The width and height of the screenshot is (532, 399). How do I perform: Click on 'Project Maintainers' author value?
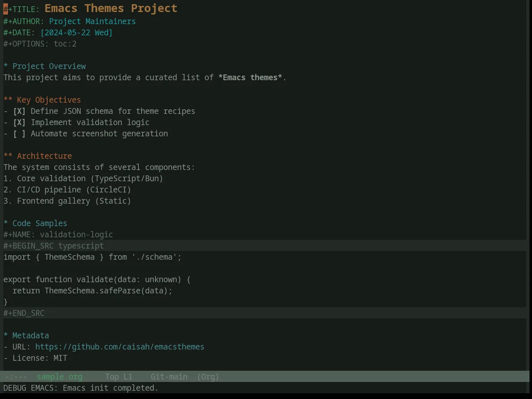point(92,22)
